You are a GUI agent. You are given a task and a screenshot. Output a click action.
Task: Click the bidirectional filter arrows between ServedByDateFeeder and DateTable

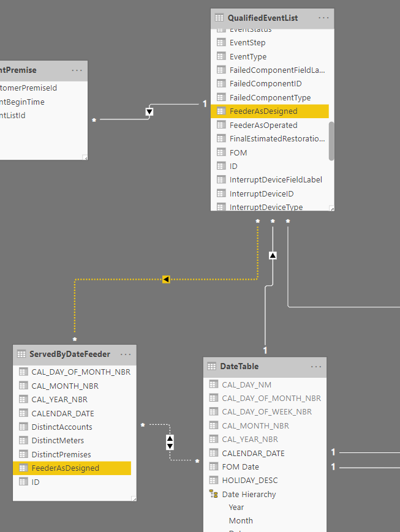coord(170,443)
